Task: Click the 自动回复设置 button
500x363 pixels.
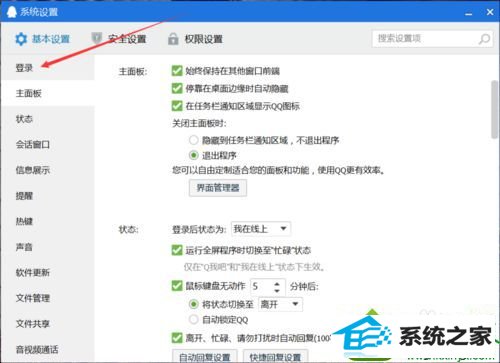Action: pos(205,356)
